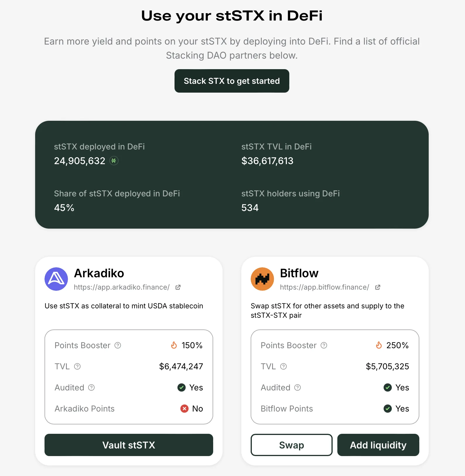This screenshot has width=465, height=476.
Task: Click the Swap button
Action: click(292, 445)
